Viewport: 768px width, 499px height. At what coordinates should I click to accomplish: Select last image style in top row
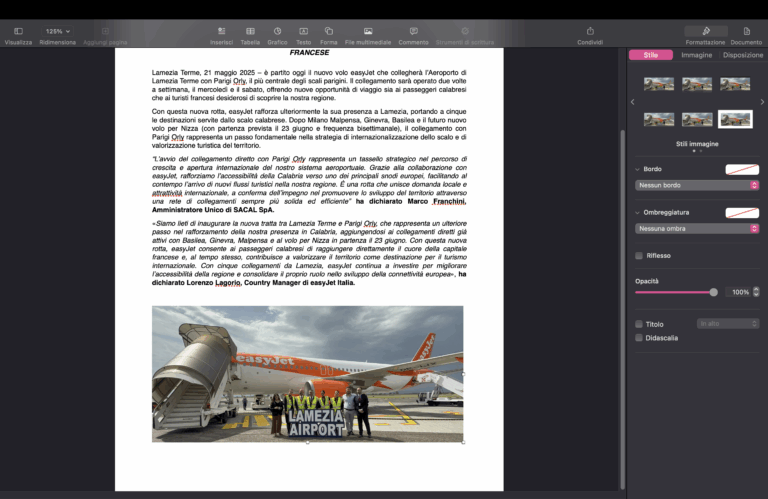[735, 84]
